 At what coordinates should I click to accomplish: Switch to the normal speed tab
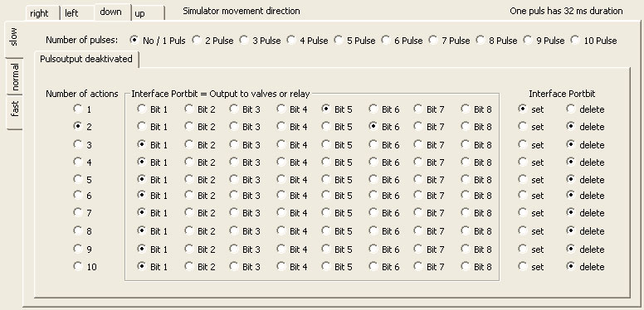coord(15,77)
